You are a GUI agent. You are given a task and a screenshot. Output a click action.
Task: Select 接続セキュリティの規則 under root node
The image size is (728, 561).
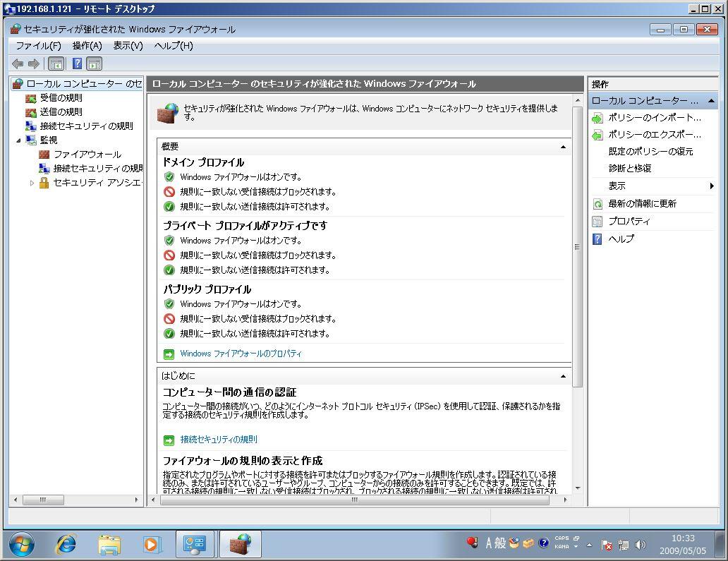click(86, 126)
